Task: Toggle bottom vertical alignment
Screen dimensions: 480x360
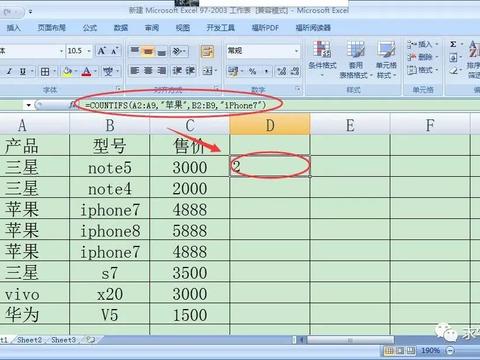Action: click(161, 51)
